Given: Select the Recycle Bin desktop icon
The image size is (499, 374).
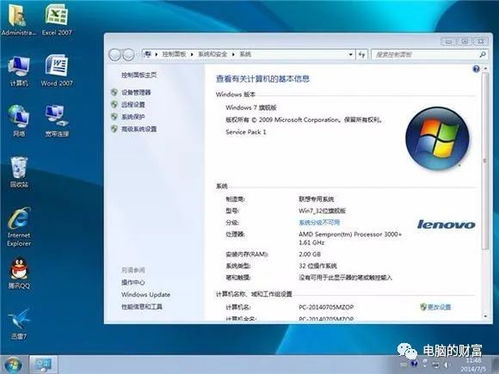Looking at the screenshot, I should [19, 172].
